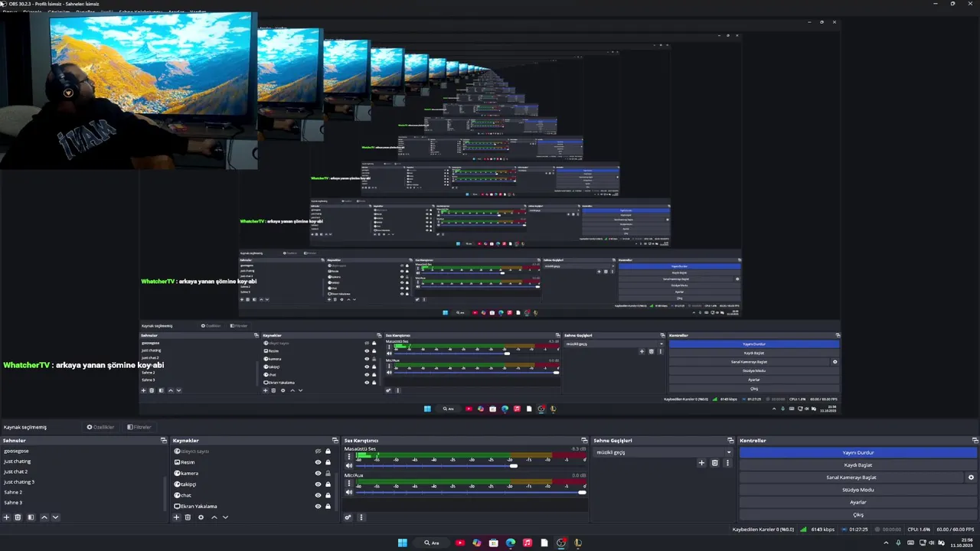The height and width of the screenshot is (551, 980).
Task: Lock the kamera source
Action: click(328, 473)
